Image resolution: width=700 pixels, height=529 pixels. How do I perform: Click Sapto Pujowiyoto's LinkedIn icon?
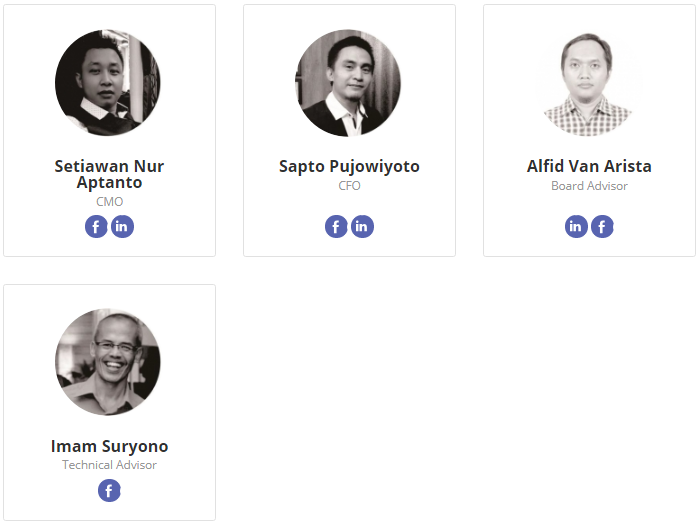coord(362,226)
